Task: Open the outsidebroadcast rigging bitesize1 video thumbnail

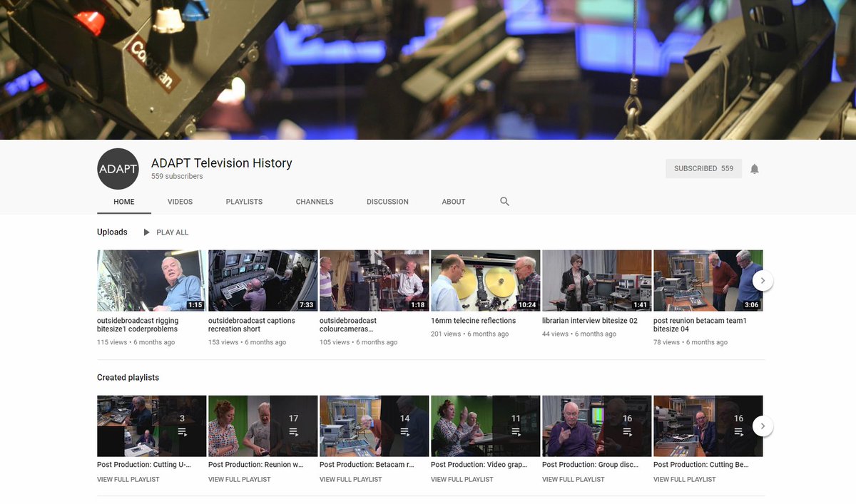Action: click(x=152, y=281)
